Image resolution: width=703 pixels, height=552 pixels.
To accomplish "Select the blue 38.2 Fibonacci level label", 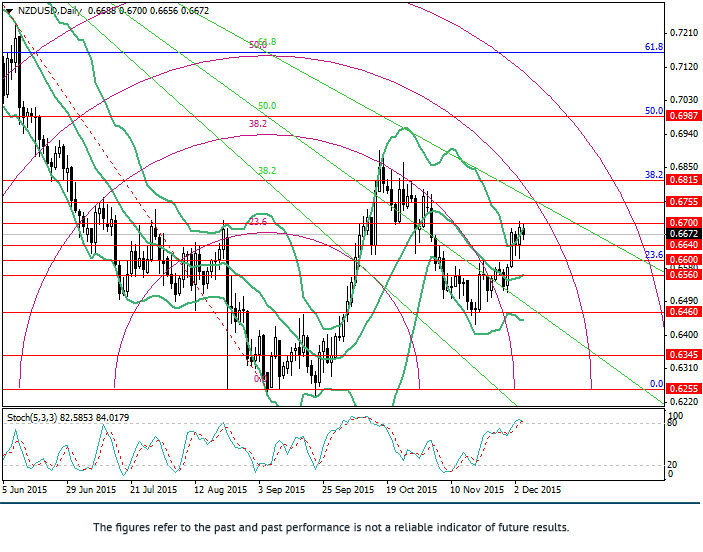I will tap(654, 175).
